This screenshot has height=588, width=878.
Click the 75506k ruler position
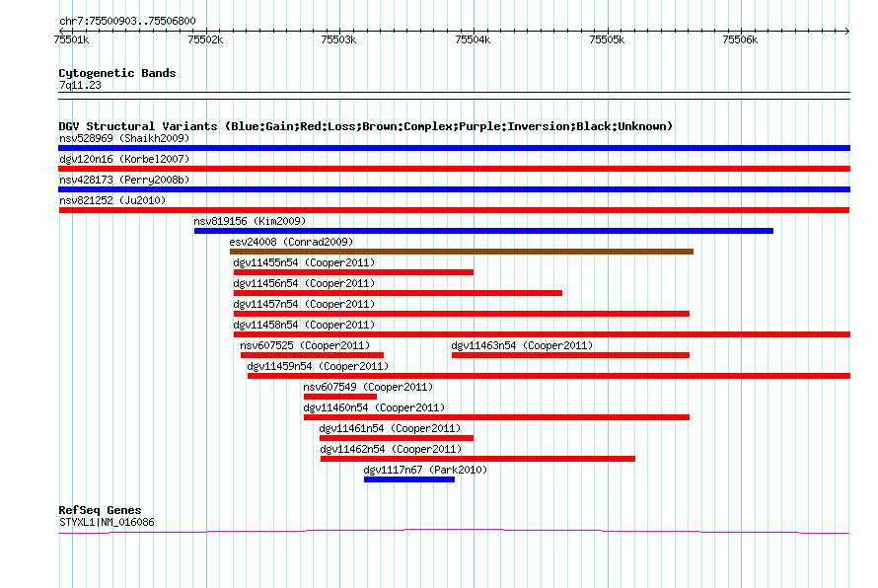[x=740, y=39]
